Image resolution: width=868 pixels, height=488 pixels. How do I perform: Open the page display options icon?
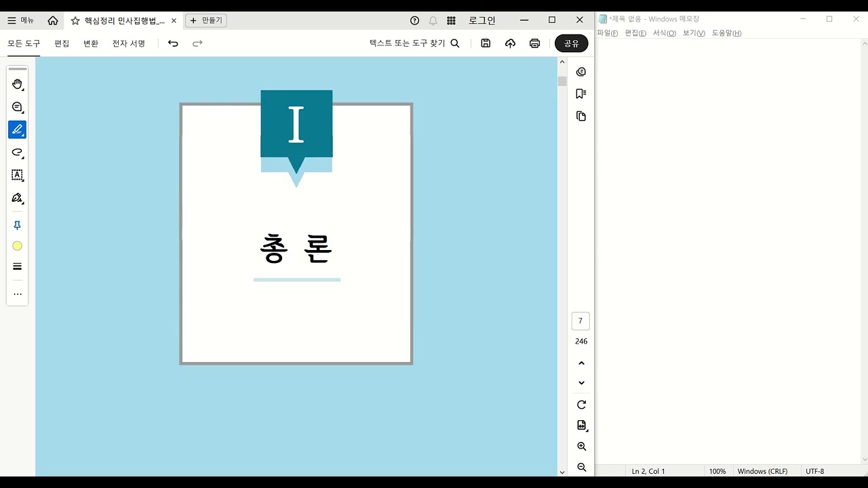coord(581,426)
